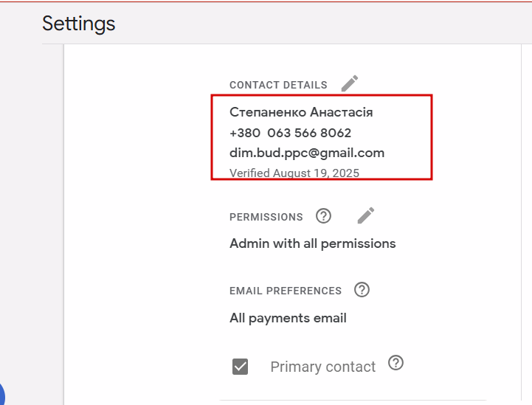Image resolution: width=532 pixels, height=405 pixels.
Task: Toggle the Primary contact checkbox
Action: pyautogui.click(x=241, y=367)
